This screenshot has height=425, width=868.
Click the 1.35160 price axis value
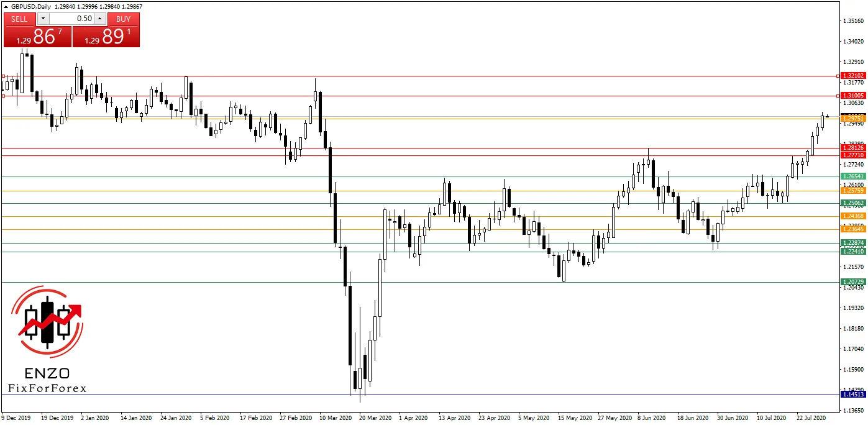[x=853, y=21]
